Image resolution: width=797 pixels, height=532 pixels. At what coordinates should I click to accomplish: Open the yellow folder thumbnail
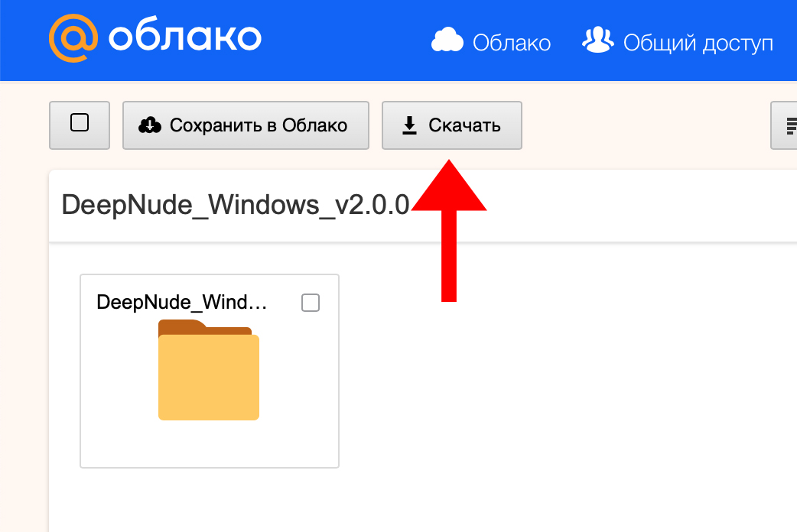coord(209,370)
